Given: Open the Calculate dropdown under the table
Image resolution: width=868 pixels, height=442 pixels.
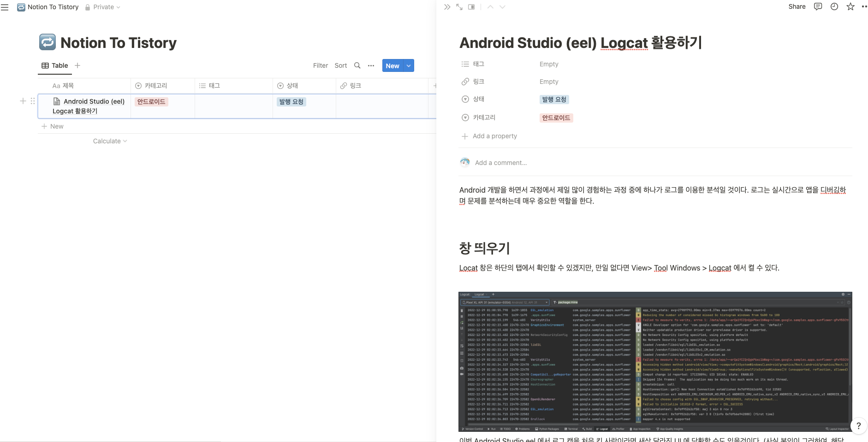Looking at the screenshot, I should click(x=110, y=141).
